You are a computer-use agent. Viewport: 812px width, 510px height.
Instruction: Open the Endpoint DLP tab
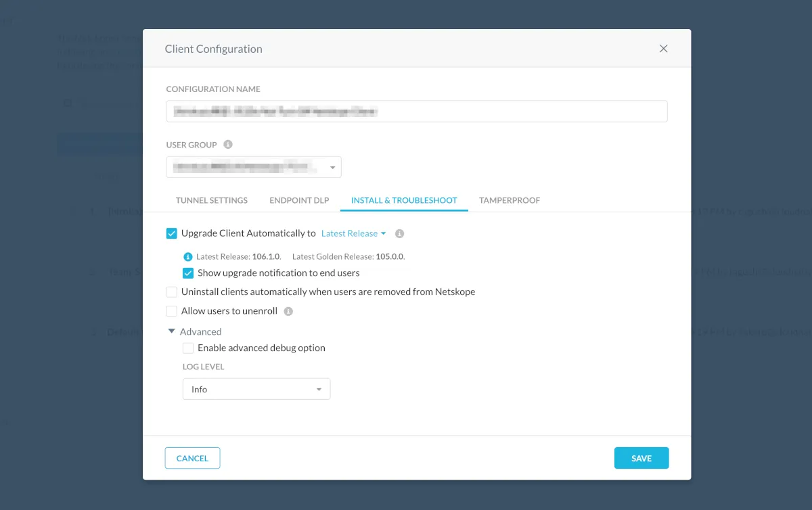click(299, 200)
